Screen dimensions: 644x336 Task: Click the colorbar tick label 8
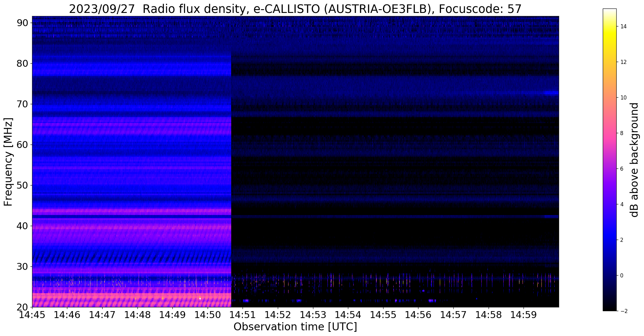pos(621,133)
